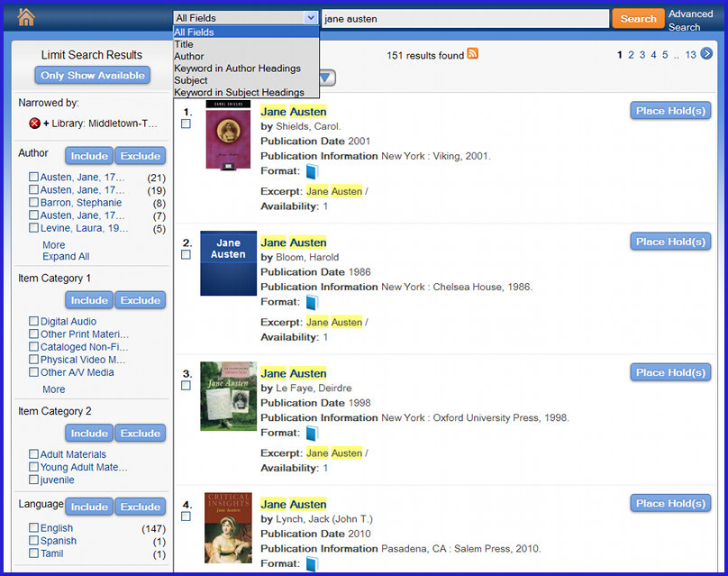Open Critical Insights cover thumbnail
This screenshot has width=728, height=576.
click(x=228, y=527)
